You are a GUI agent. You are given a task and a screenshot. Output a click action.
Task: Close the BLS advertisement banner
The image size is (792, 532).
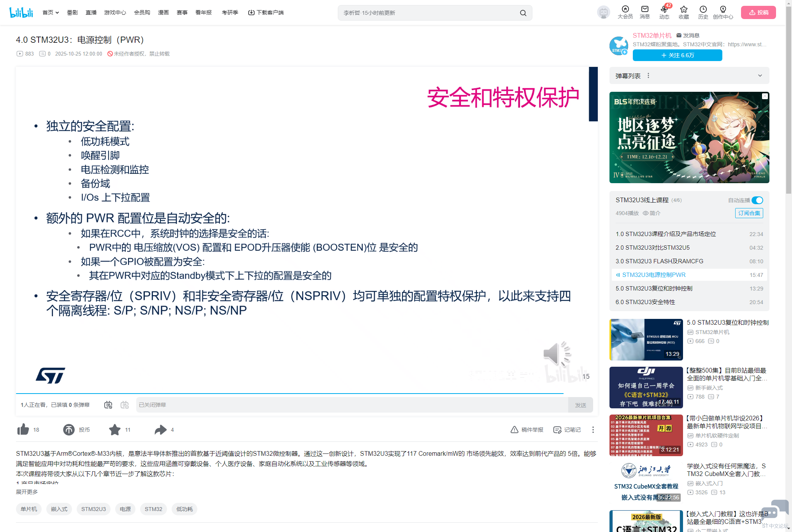pyautogui.click(x=765, y=96)
